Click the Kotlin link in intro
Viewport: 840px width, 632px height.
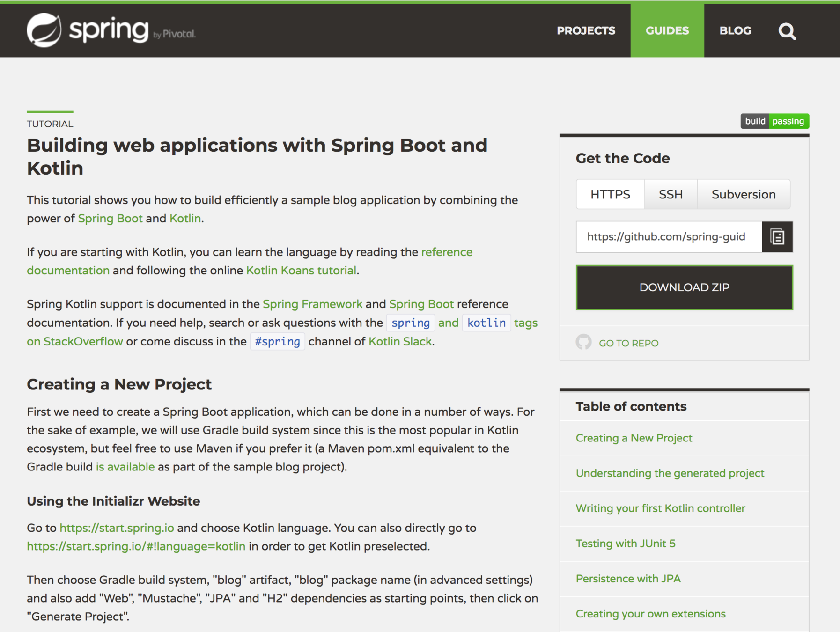[185, 219]
